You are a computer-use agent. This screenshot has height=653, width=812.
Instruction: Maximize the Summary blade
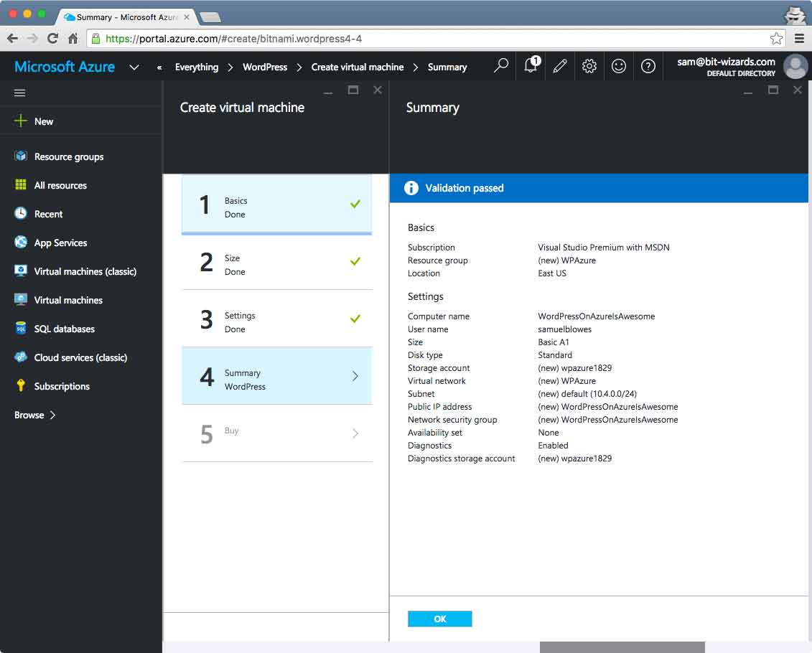773,90
